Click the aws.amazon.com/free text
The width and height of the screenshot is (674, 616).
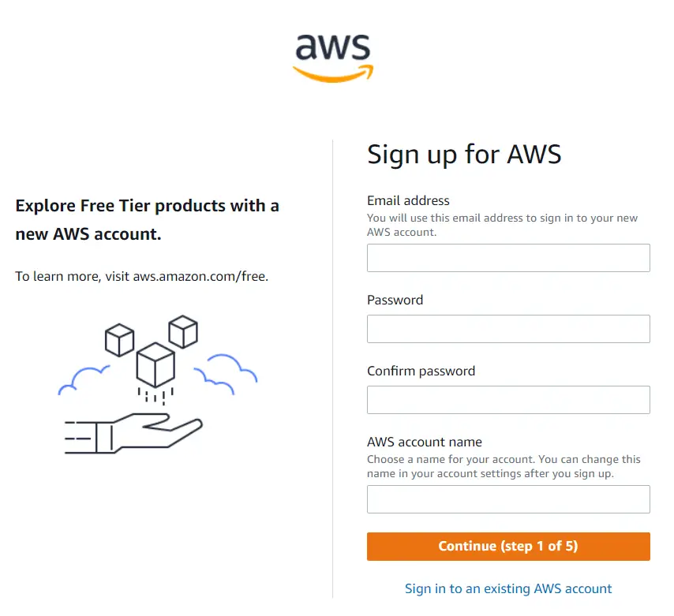point(200,276)
